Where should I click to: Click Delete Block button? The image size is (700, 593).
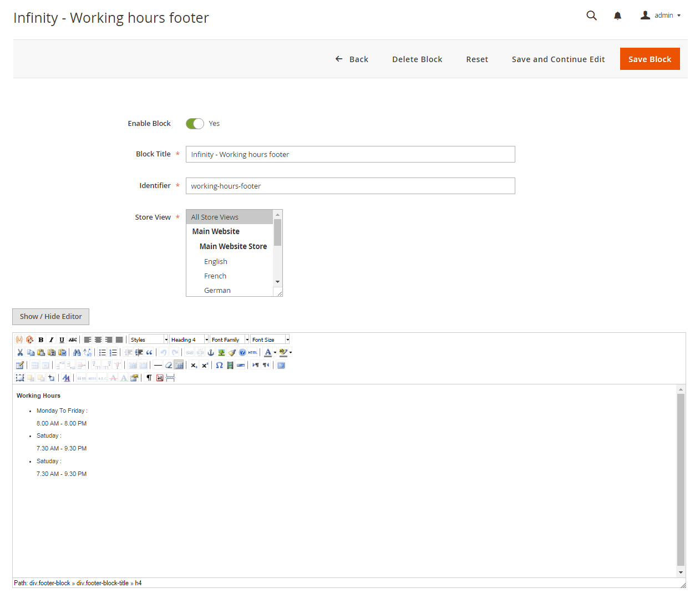[x=417, y=59]
